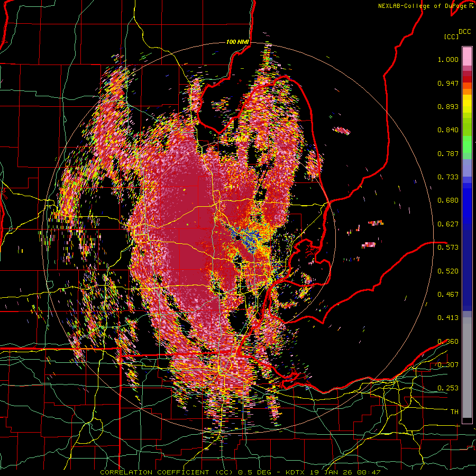Select the 0.253 legend value
This screenshot has width=476, height=476.
click(448, 388)
